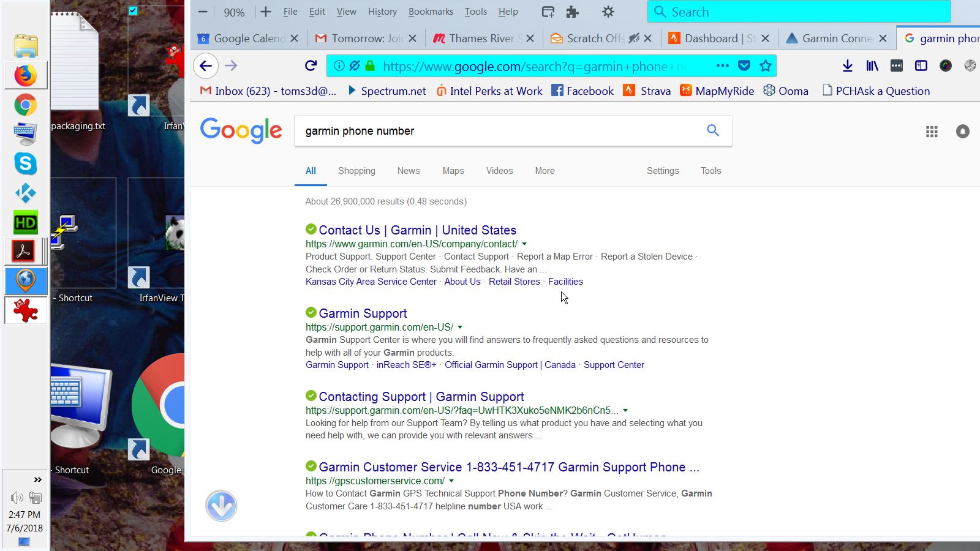Screen dimensions: 980x551
Task: Expand arrow next to garmin.com/en-US/company/contact URL
Action: click(524, 244)
